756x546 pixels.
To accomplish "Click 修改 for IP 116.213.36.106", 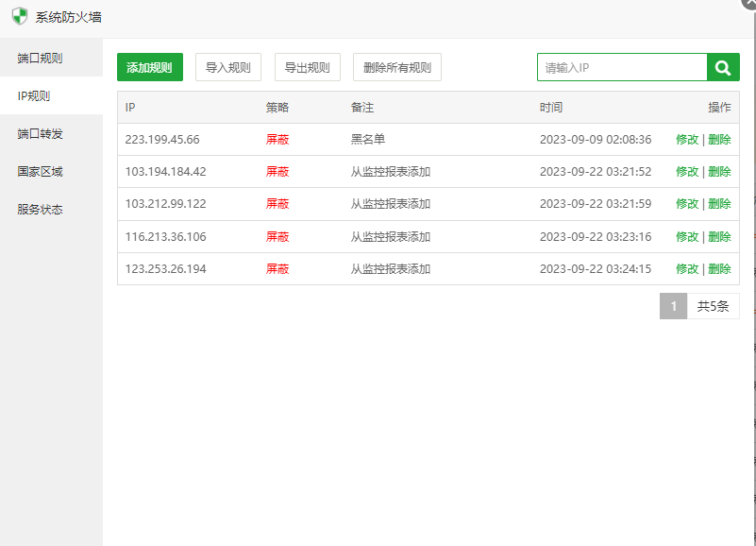I will [687, 236].
